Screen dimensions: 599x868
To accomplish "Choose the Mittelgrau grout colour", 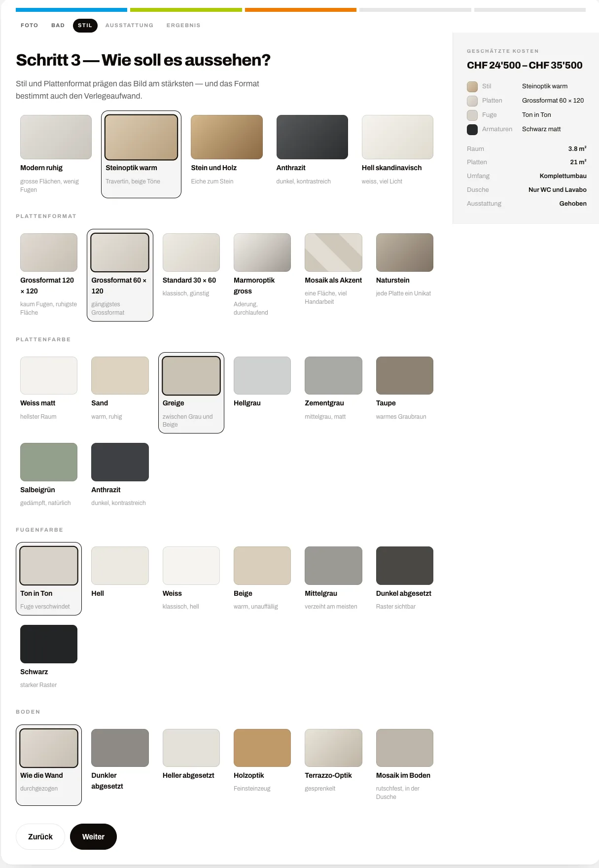I will [333, 579].
